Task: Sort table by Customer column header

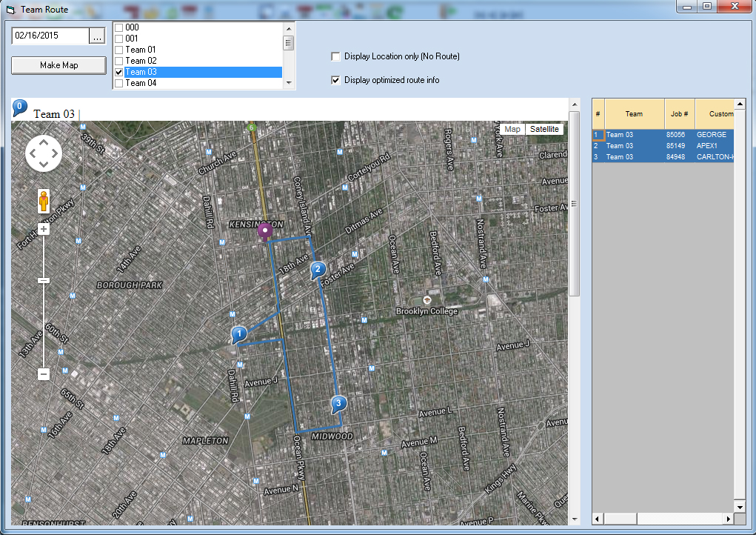Action: (x=715, y=114)
